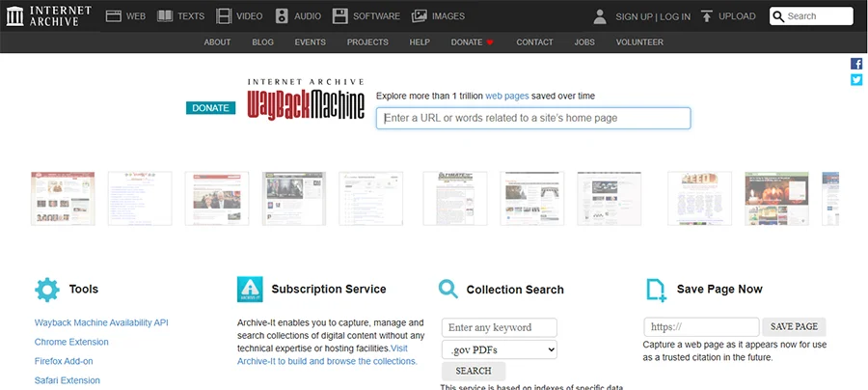Click the Upload arrow icon

[706, 16]
